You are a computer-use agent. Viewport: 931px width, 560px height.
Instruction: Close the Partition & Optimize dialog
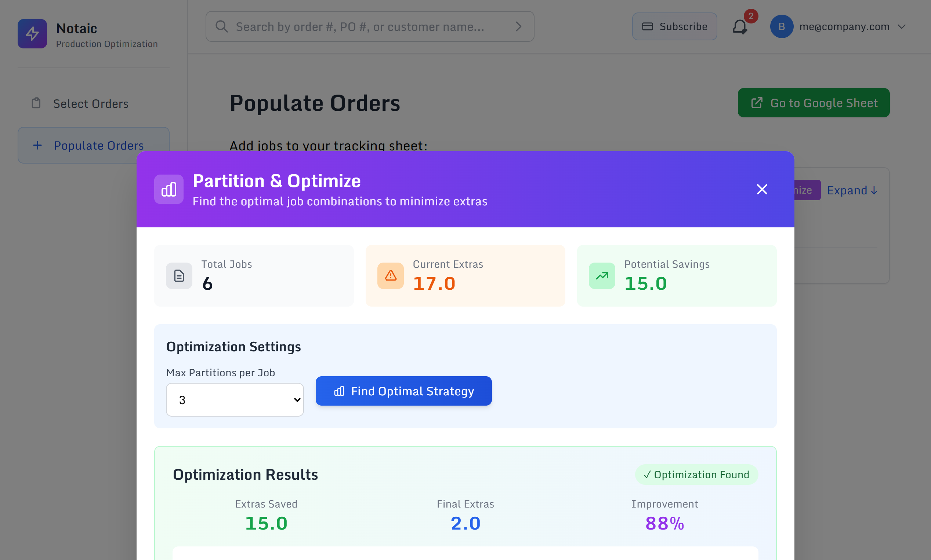tap(762, 189)
